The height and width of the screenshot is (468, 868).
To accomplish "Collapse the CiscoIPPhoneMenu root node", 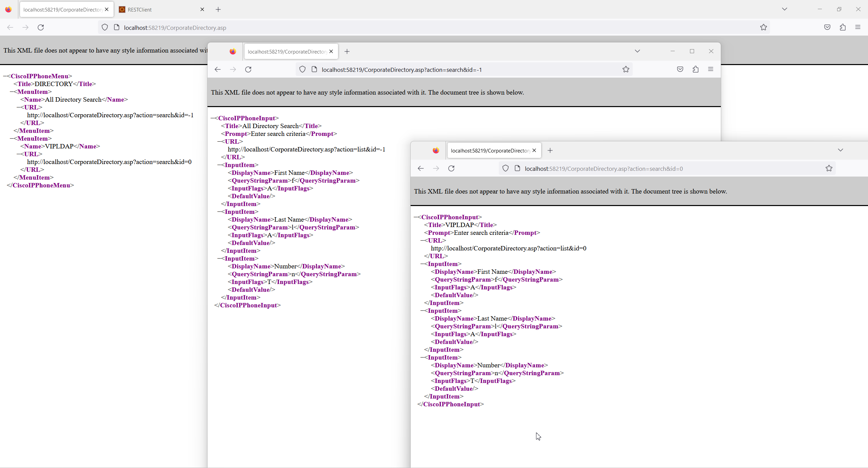I will 5,76.
